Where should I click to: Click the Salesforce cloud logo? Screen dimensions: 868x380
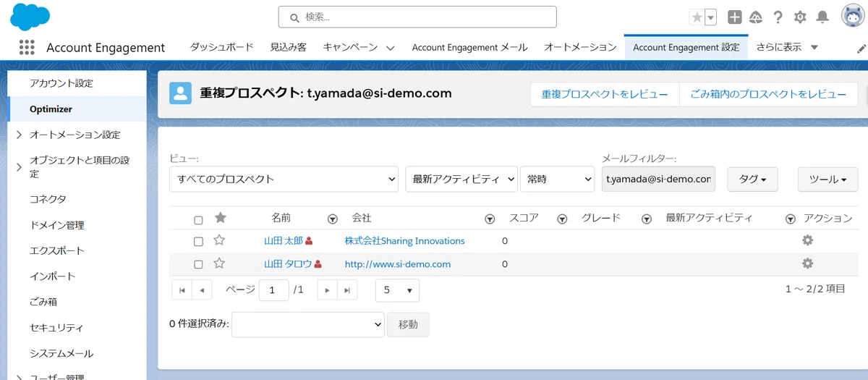(x=30, y=17)
